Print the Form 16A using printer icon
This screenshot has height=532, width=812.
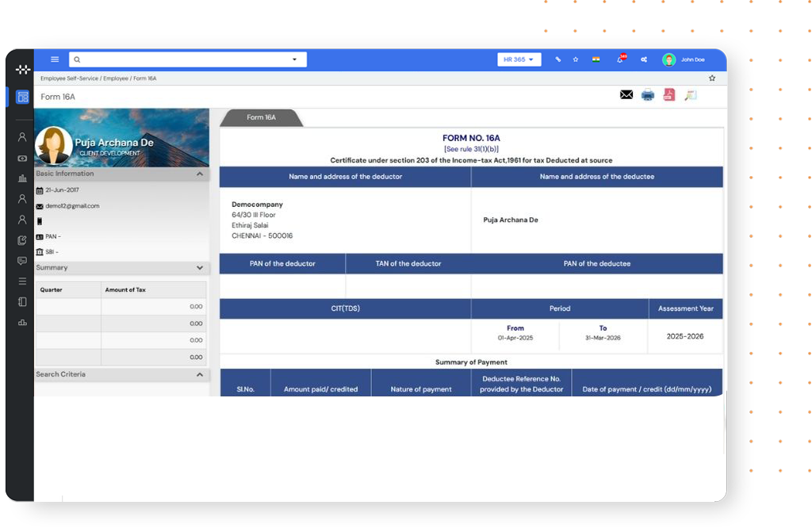click(648, 95)
